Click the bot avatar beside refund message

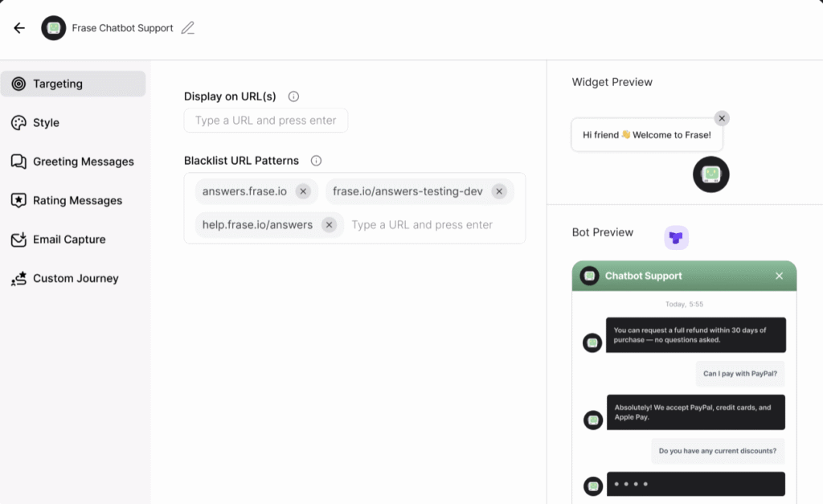592,342
